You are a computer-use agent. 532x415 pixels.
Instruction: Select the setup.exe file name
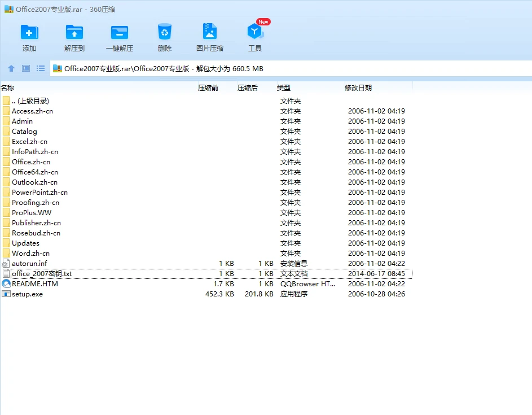pyautogui.click(x=27, y=294)
